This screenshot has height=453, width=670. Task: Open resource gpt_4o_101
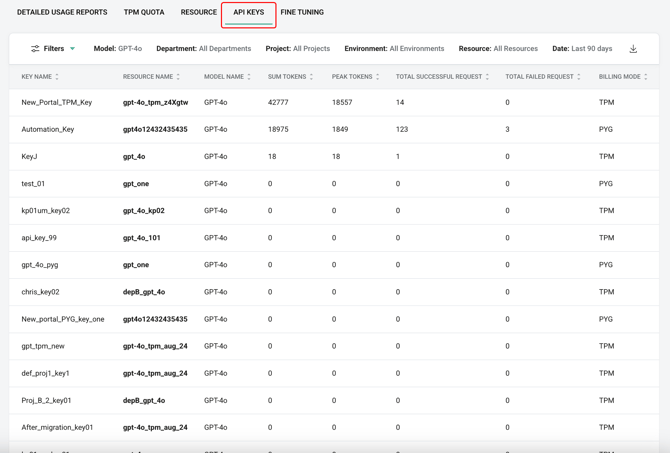142,238
